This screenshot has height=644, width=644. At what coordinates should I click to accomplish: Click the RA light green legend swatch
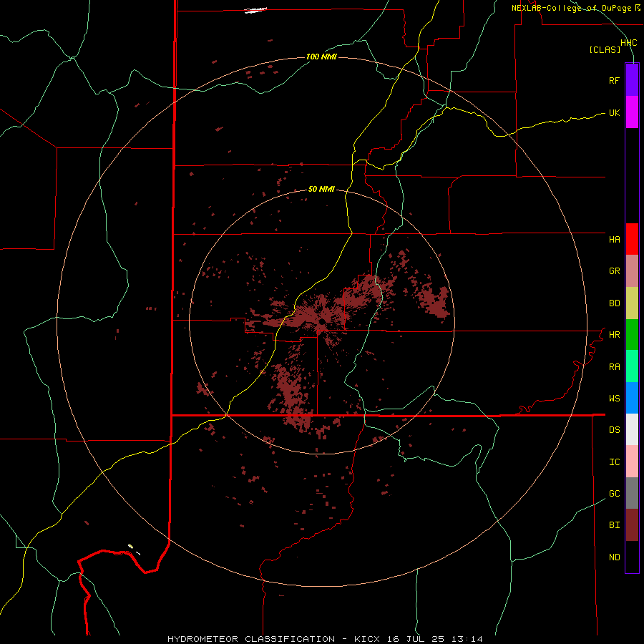tap(632, 366)
